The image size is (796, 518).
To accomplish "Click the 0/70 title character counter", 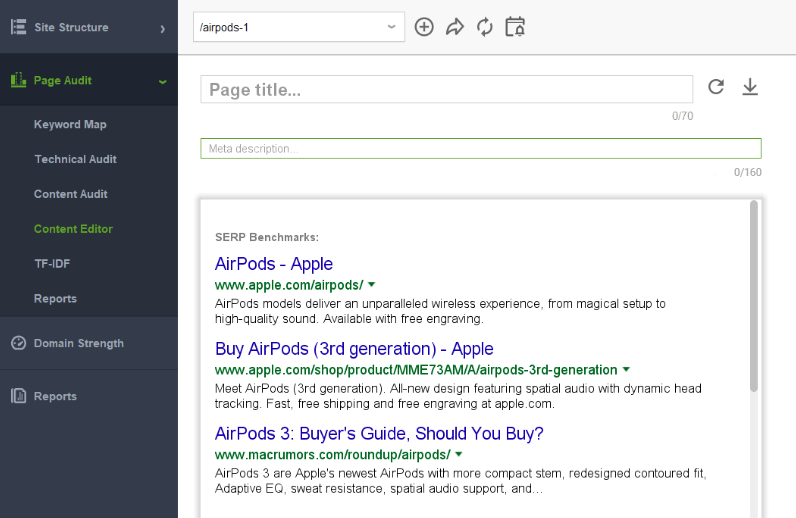I will coord(682,116).
